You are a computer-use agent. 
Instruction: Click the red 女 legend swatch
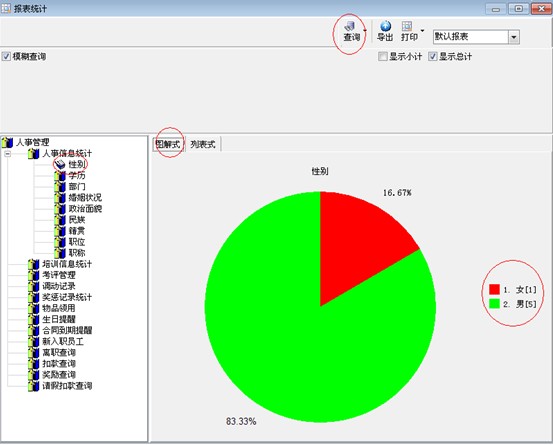coord(494,289)
